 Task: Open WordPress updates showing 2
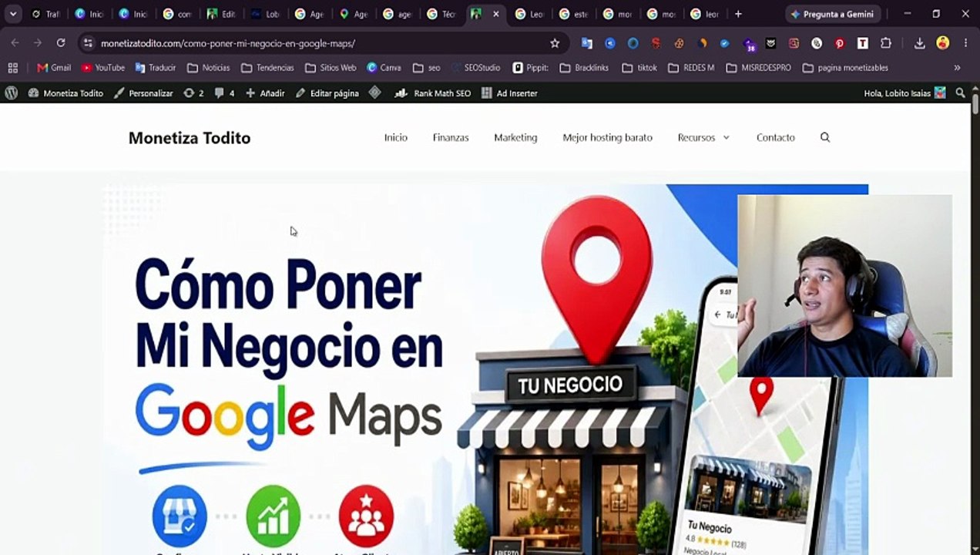pos(193,92)
